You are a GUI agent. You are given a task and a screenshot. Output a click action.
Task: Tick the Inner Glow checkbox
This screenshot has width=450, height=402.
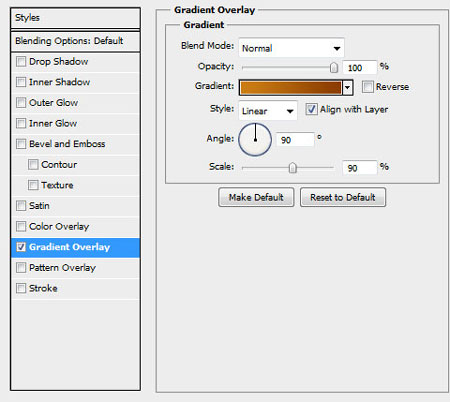point(21,123)
